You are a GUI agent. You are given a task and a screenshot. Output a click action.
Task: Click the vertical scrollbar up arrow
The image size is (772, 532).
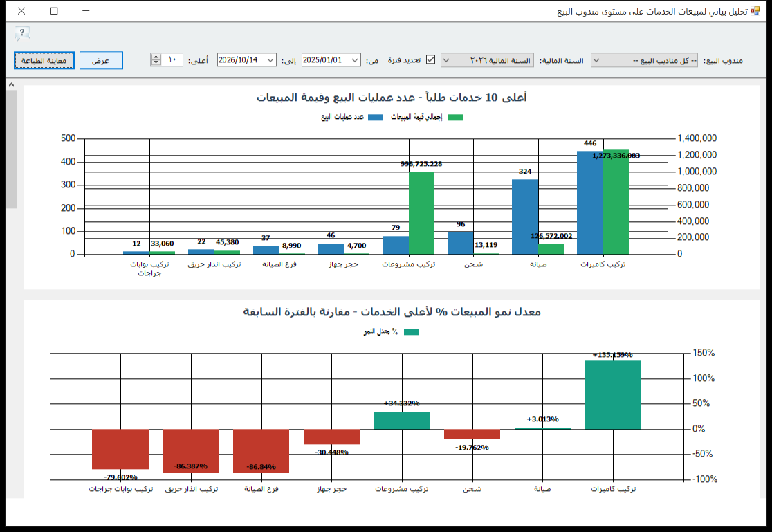[x=11, y=84]
